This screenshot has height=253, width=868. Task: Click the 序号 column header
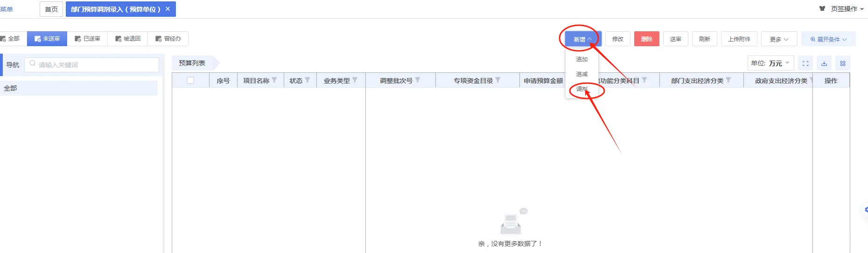tap(223, 80)
